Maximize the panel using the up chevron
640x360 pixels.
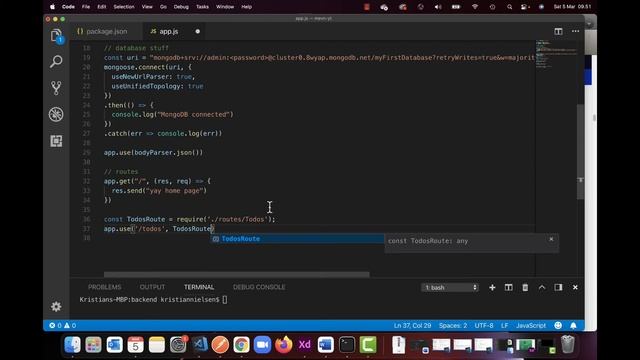[542, 288]
